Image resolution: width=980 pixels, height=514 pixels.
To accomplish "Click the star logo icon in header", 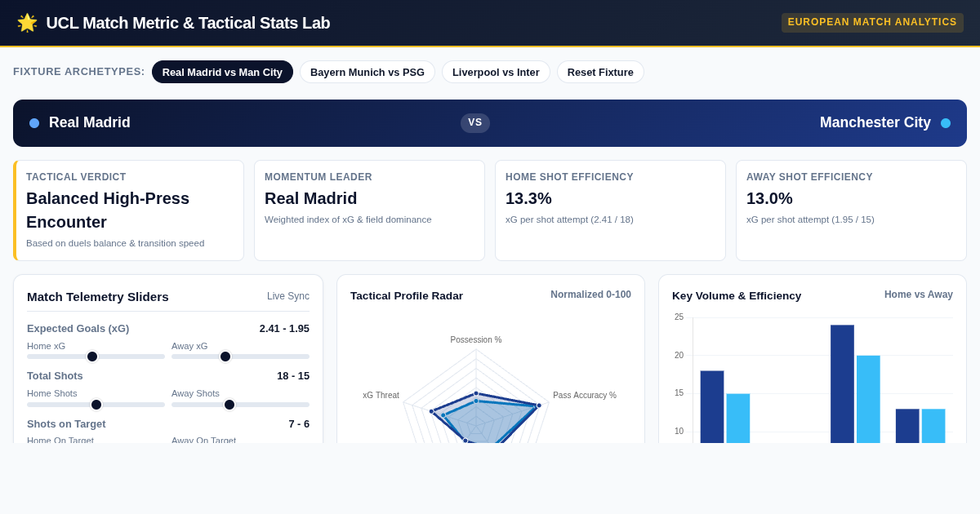I will coord(27,23).
